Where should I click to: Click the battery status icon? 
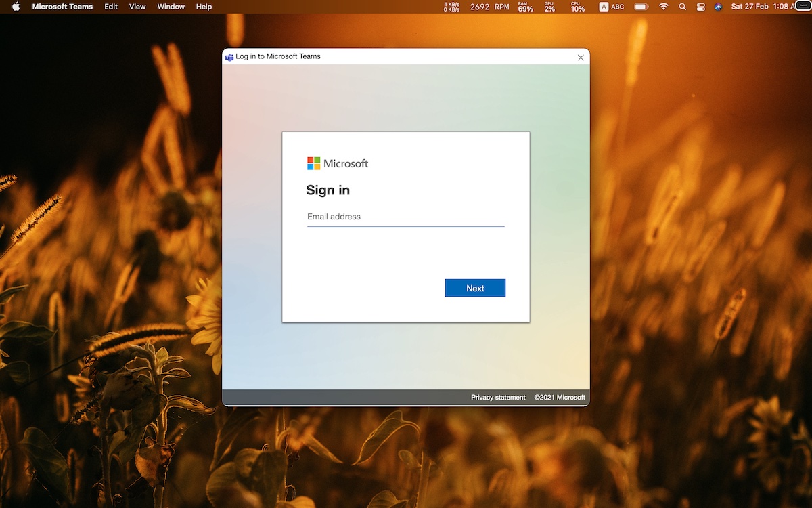[641, 7]
